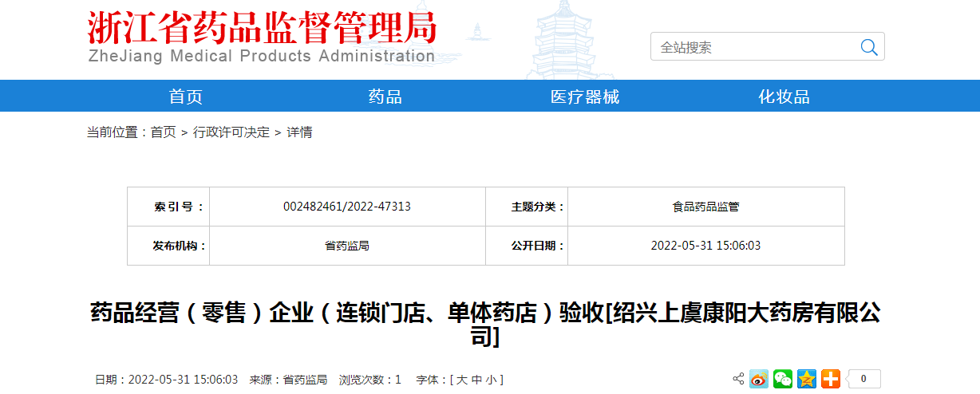Go to 行政许可决定 in breadcrumb
Image resolution: width=980 pixels, height=394 pixels.
pos(231,132)
